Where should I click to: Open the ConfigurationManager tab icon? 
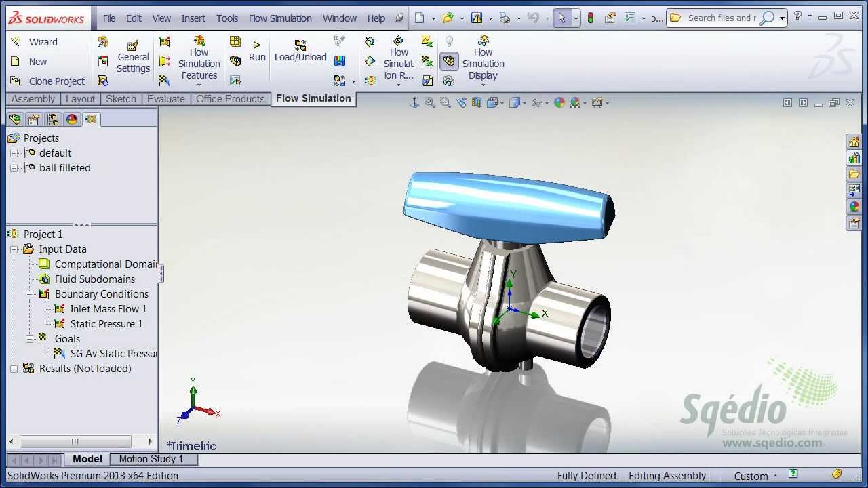(x=53, y=120)
